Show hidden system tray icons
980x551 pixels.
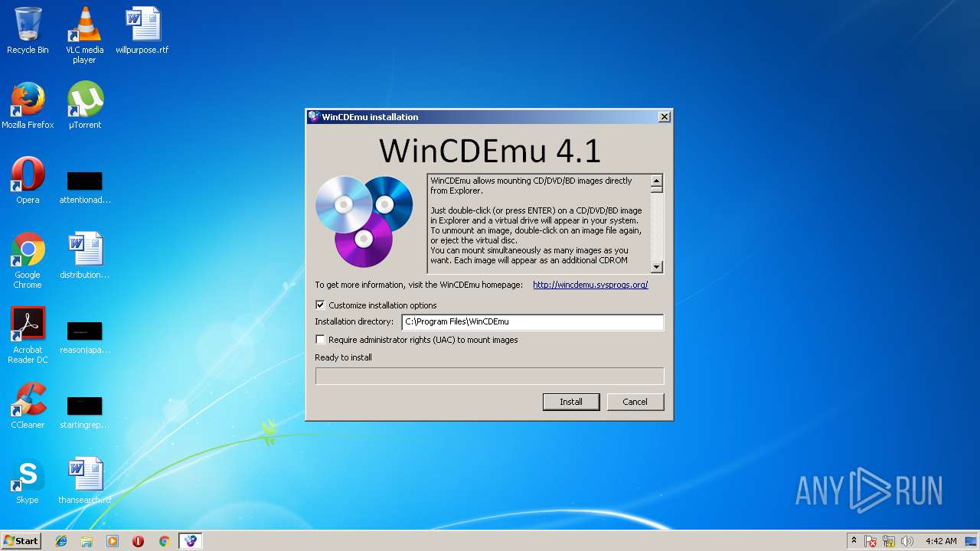pyautogui.click(x=854, y=541)
